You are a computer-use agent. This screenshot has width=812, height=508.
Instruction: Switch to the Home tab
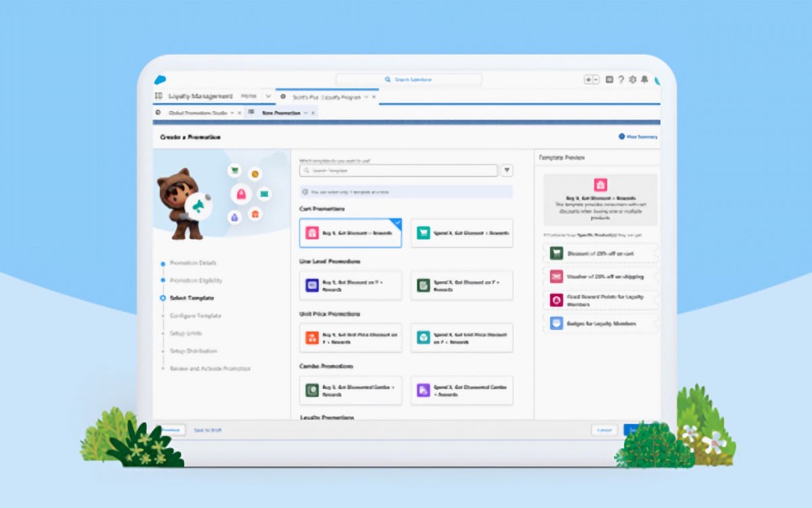tap(248, 96)
